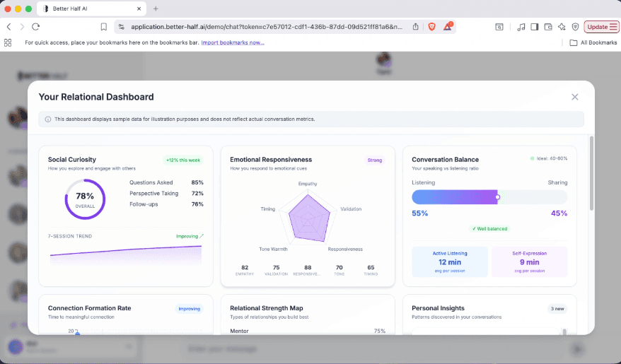
Task: Open the music note playlist icon
Action: [x=521, y=27]
